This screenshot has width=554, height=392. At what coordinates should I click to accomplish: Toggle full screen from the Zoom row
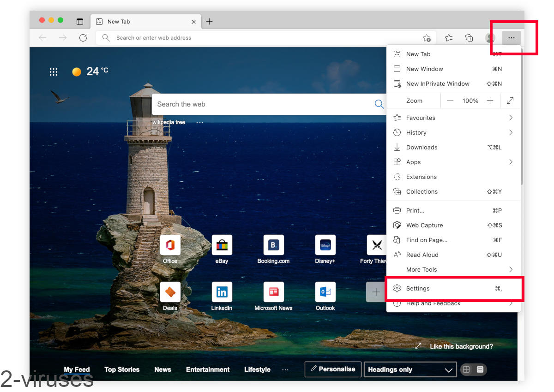click(x=510, y=101)
